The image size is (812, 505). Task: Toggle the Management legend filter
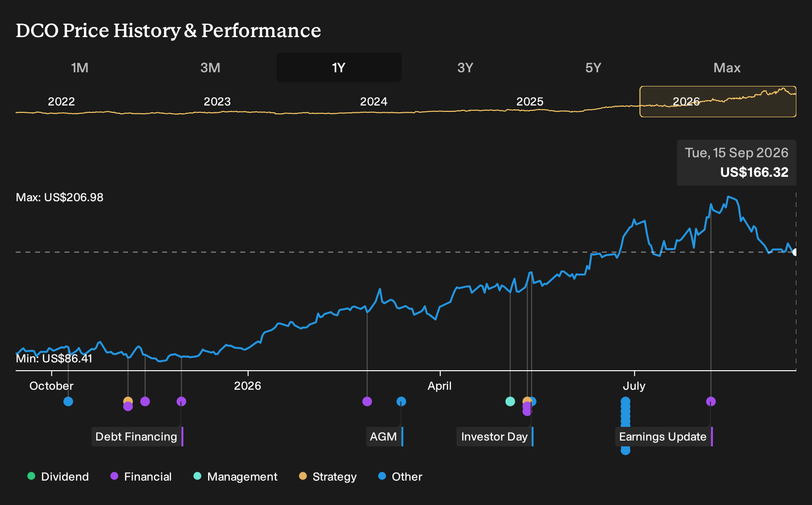(x=235, y=477)
